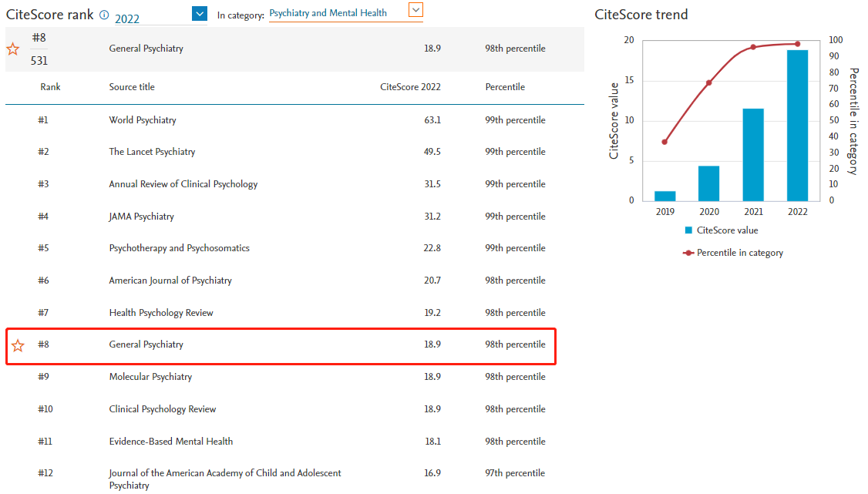Click the info icon beside CiteScore rank
The height and width of the screenshot is (494, 868).
point(104,15)
